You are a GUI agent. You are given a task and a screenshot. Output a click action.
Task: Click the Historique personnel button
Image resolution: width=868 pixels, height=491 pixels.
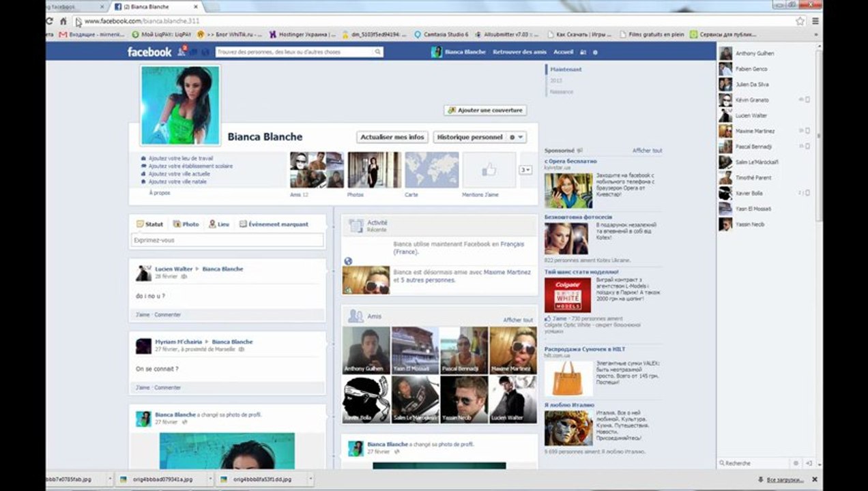[x=469, y=137]
